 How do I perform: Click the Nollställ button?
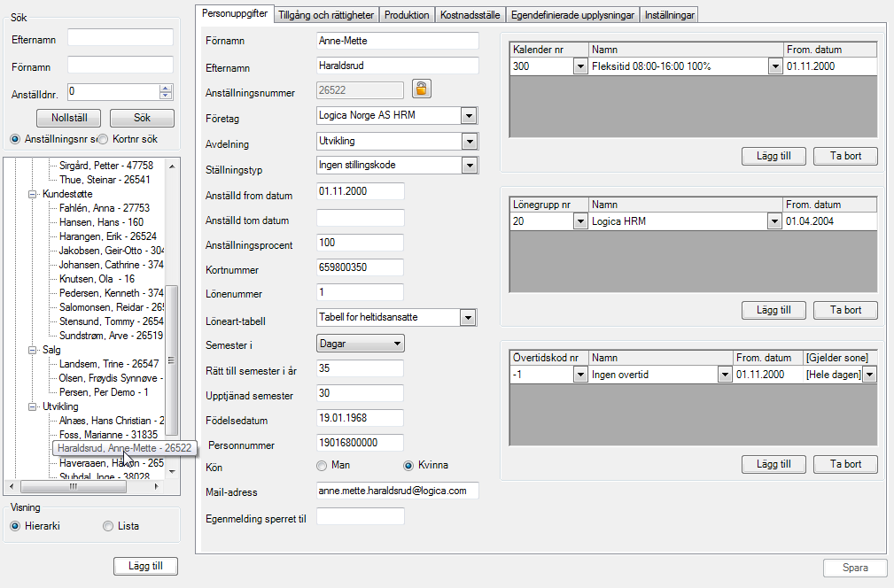tap(69, 118)
